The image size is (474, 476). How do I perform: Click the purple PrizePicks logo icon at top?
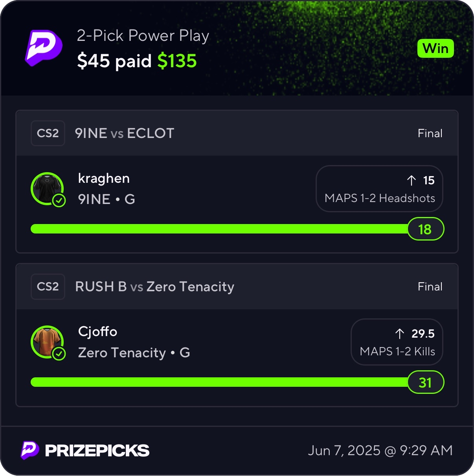[x=44, y=48]
